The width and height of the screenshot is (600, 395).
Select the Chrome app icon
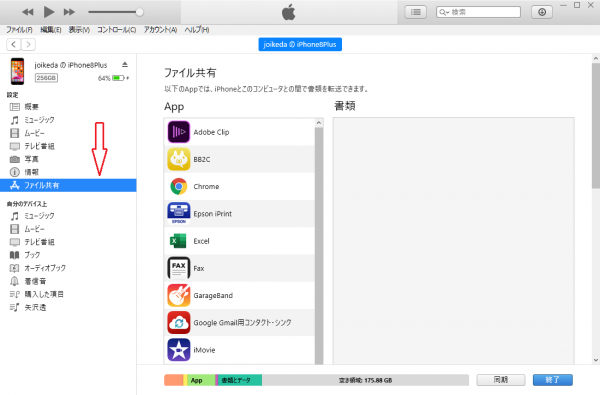pyautogui.click(x=178, y=186)
